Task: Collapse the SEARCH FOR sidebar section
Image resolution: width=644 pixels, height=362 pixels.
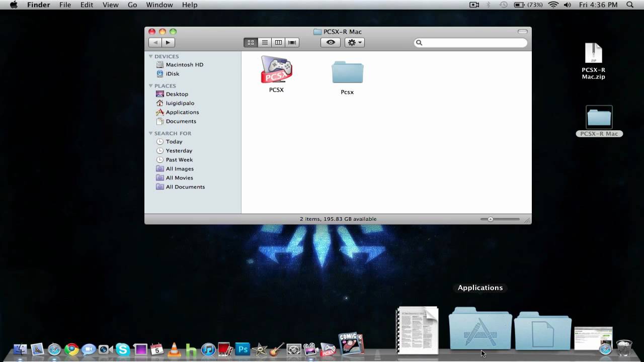Action: [x=150, y=133]
